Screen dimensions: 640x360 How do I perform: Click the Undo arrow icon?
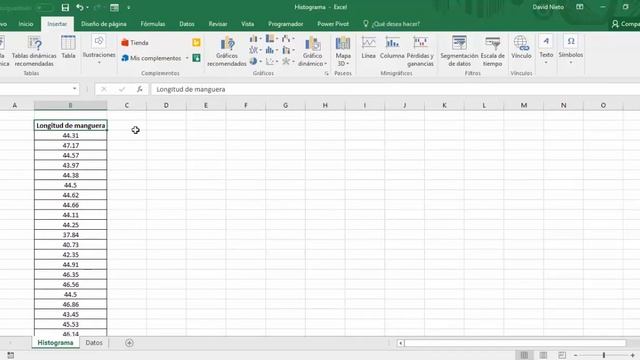coord(80,7)
